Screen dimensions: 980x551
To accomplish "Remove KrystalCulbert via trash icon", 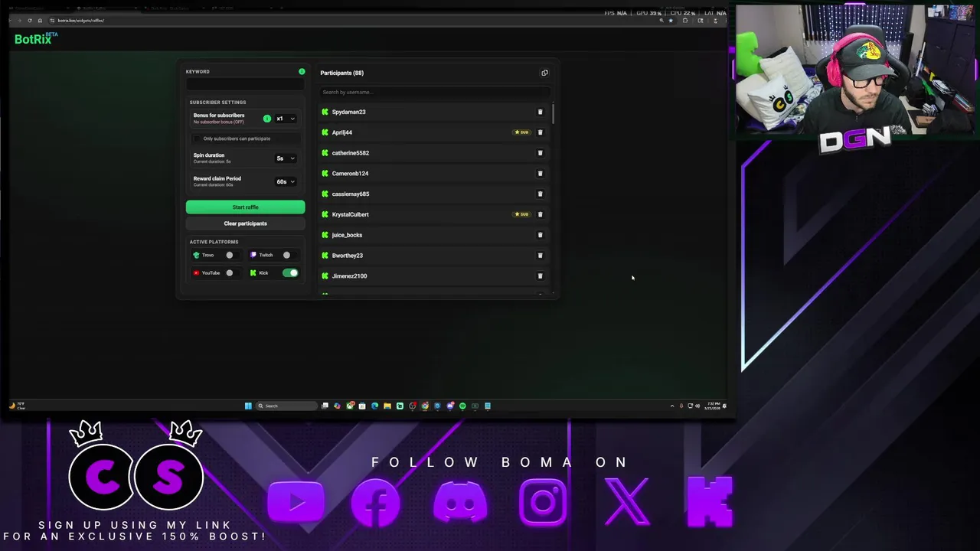I will tap(540, 214).
